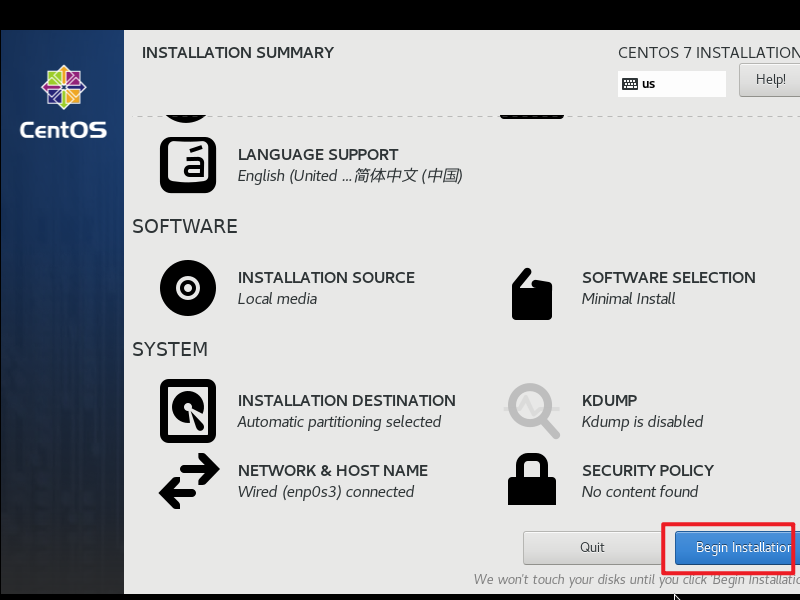This screenshot has width=800, height=600.
Task: Open SECURITY POLICY title
Action: click(x=647, y=470)
